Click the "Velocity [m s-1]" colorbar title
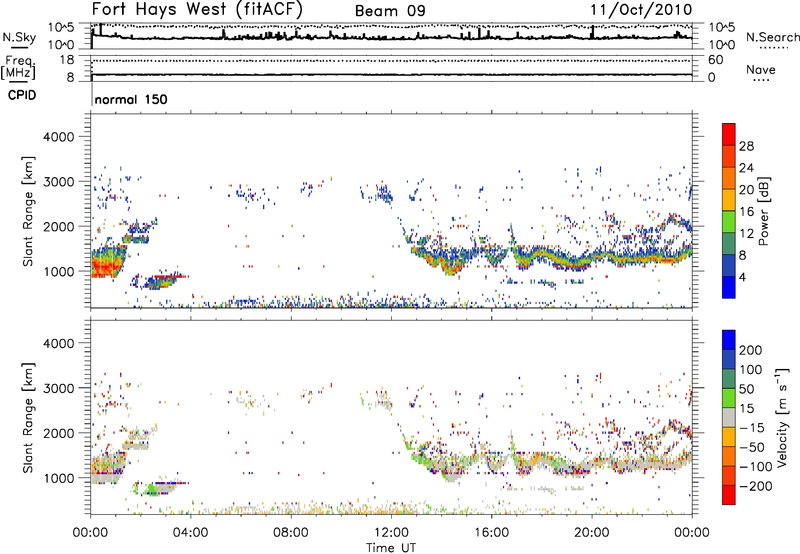Viewport: 800px width, 554px height. 782,418
